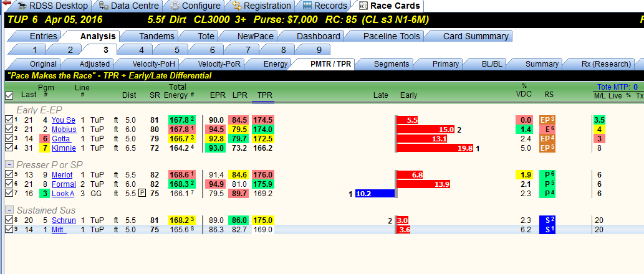Image resolution: width=644 pixels, height=274 pixels.
Task: Uncheck the Mitt row checkbox
Action: click(x=9, y=230)
